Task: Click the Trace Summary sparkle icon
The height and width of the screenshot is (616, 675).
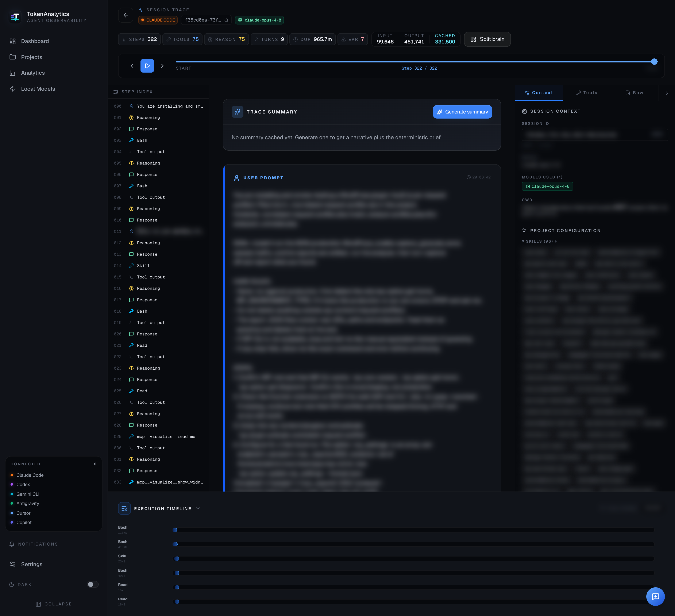Action: pyautogui.click(x=237, y=112)
